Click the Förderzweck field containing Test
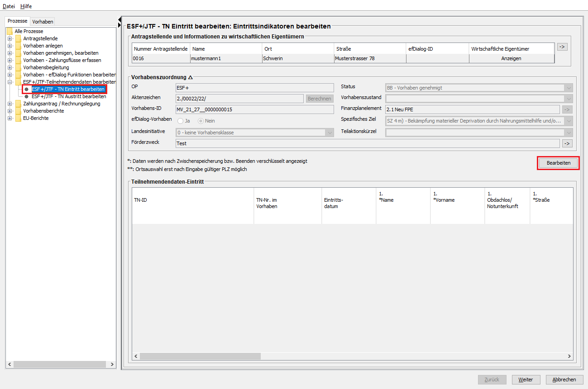The height and width of the screenshot is (389, 588). pyautogui.click(x=368, y=143)
